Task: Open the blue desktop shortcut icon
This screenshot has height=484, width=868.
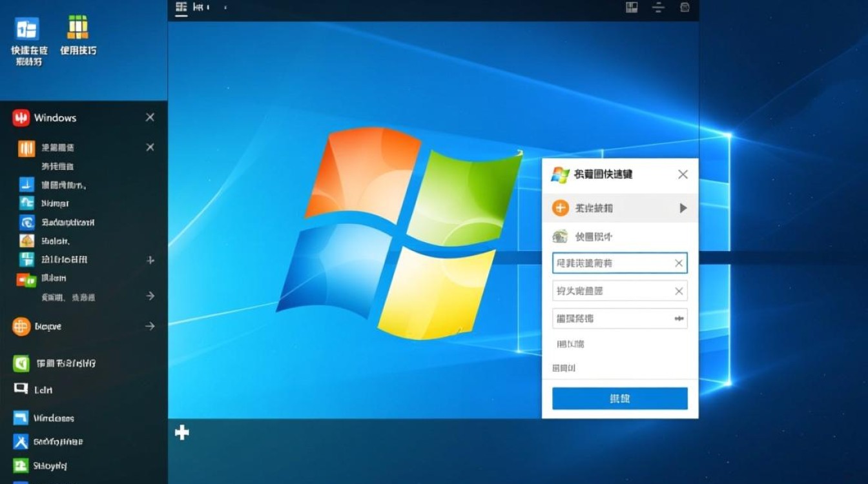Action: click(x=27, y=29)
